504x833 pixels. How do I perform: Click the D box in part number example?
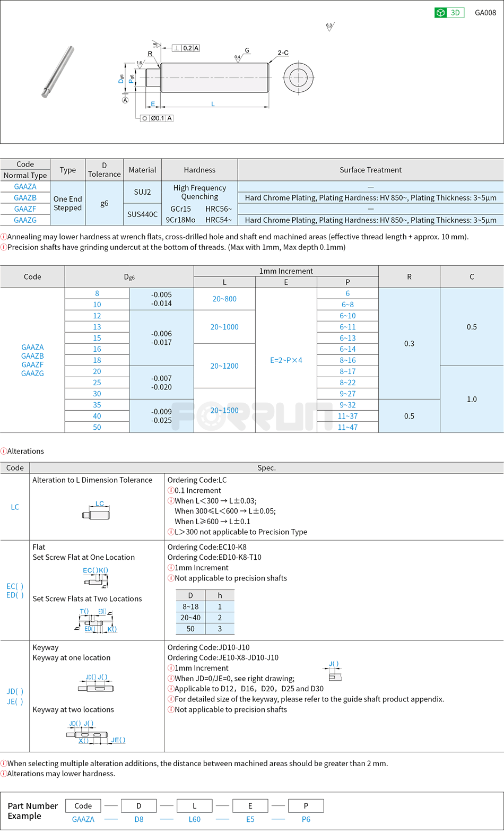(139, 805)
